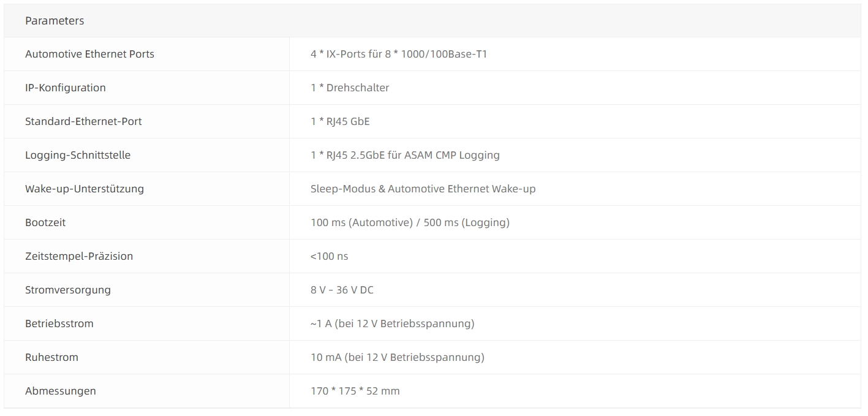The image size is (868, 416).
Task: Select the IP-Konfiguration row label
Action: point(66,88)
